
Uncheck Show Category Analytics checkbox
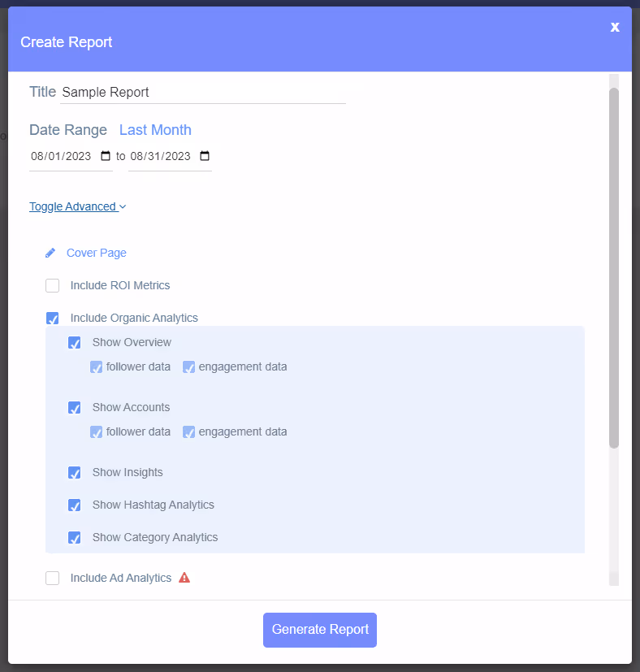(74, 538)
